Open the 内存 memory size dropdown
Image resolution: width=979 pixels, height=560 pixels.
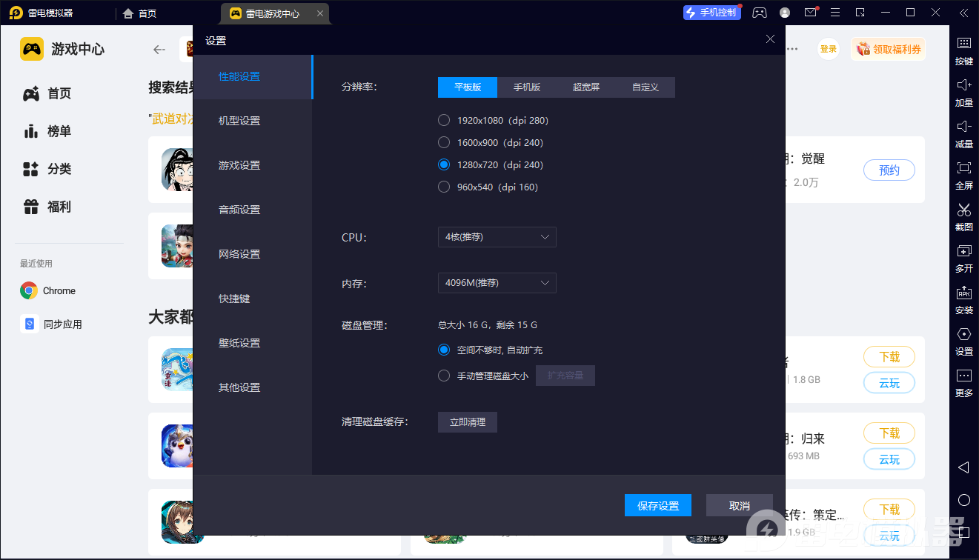click(x=497, y=282)
